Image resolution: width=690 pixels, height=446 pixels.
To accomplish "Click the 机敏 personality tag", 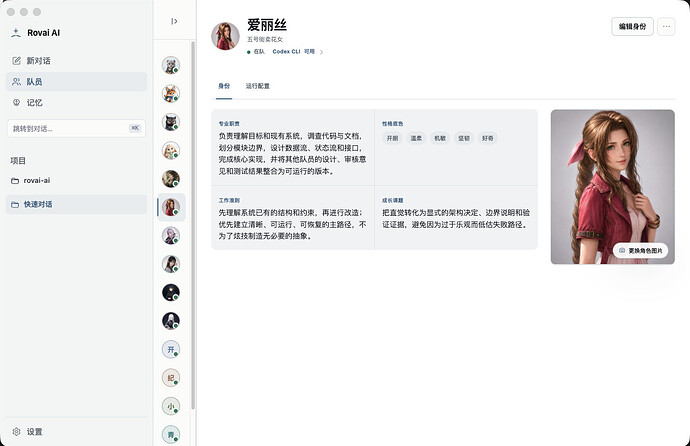I will coord(440,138).
